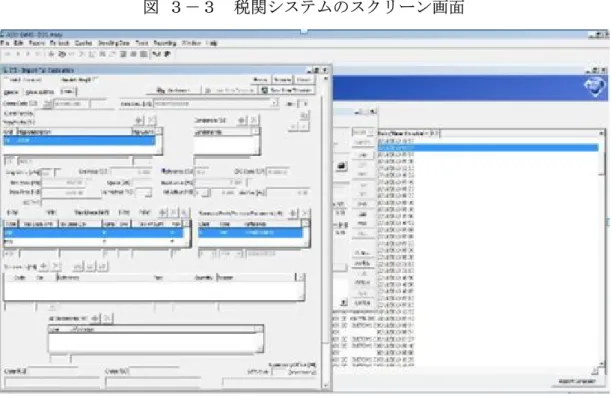Open the File menu
Viewport: 612px width, 396px height.
(x=5, y=43)
